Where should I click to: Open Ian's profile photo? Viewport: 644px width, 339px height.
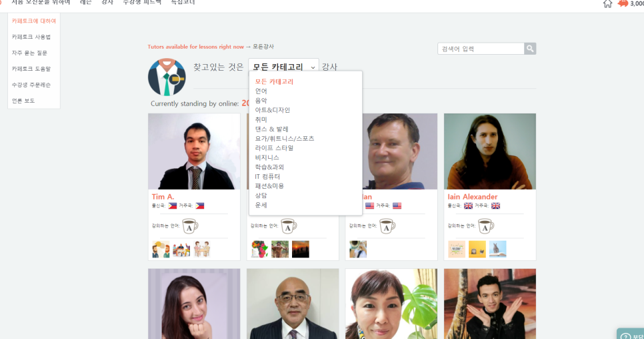click(399, 151)
